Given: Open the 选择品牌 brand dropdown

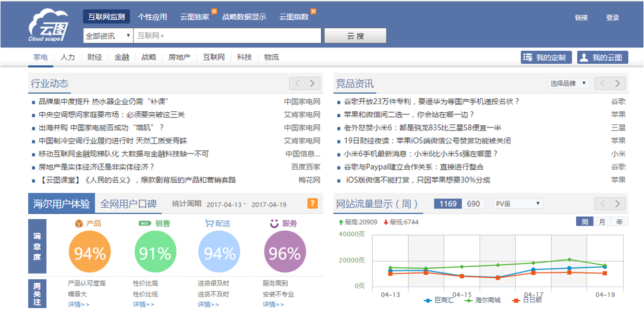Looking at the screenshot, I should [568, 84].
